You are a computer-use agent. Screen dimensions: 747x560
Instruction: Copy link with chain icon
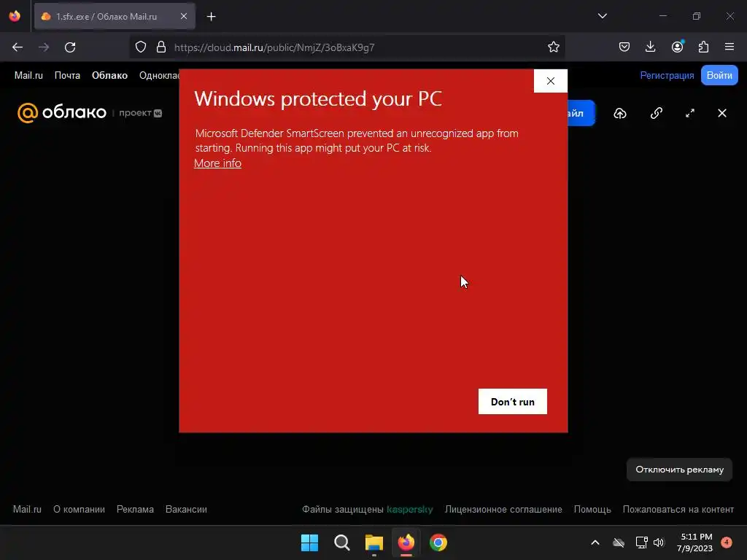click(x=656, y=113)
